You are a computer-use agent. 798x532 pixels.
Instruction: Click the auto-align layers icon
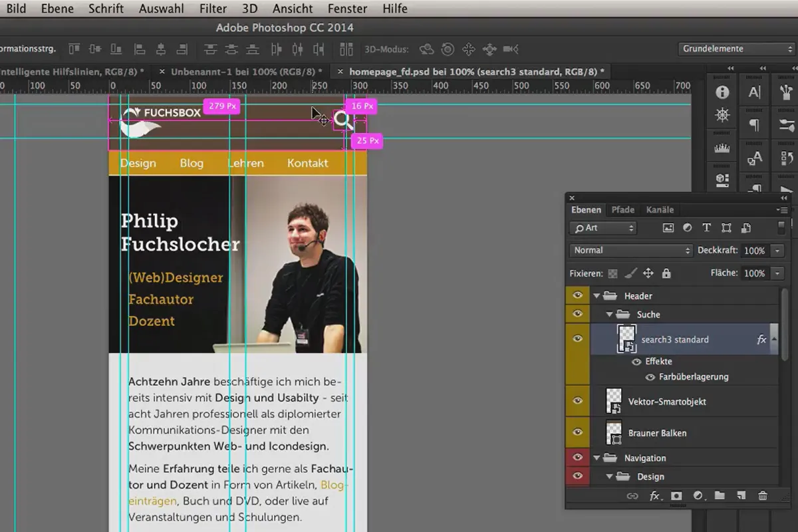(x=346, y=49)
